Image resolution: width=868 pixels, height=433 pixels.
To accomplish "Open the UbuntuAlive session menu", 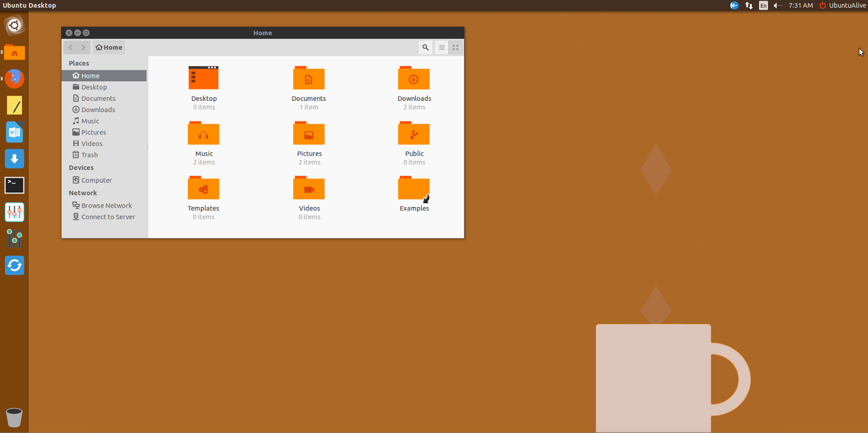I will click(843, 5).
